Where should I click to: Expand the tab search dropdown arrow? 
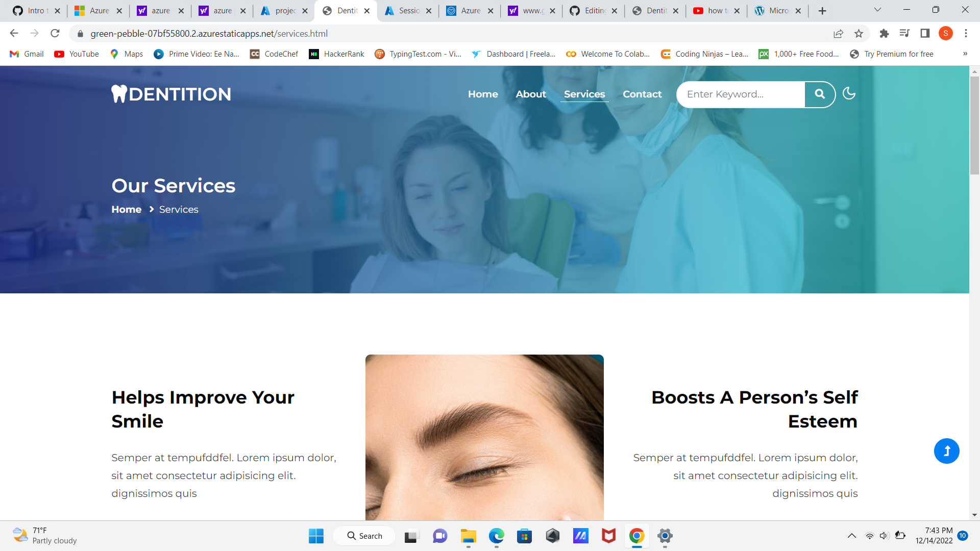[x=877, y=10]
